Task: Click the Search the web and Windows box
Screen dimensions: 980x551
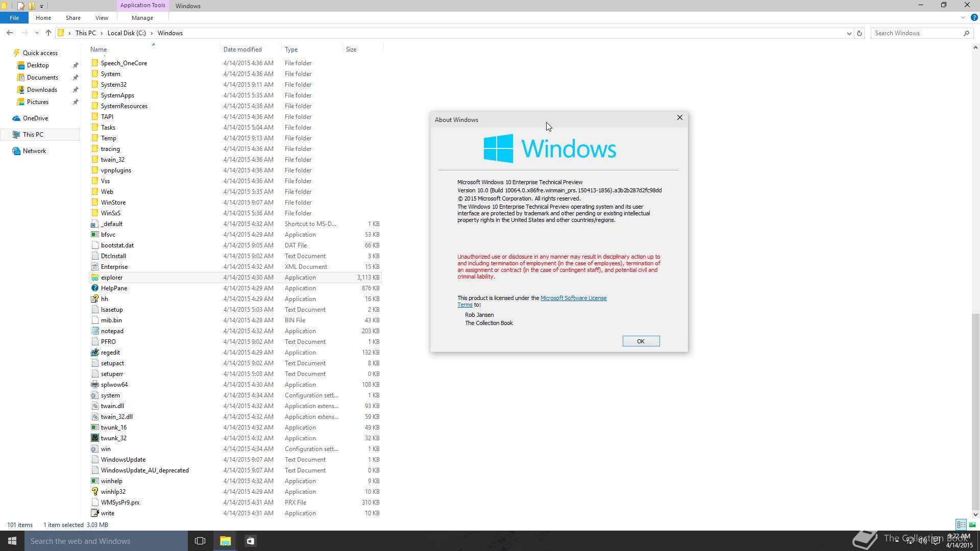Action: click(106, 541)
